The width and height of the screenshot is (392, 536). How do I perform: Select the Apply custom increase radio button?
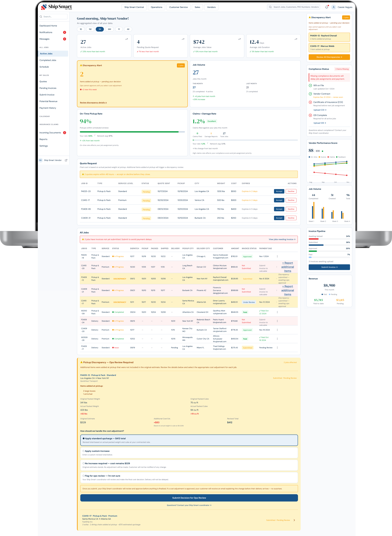tap(83, 451)
